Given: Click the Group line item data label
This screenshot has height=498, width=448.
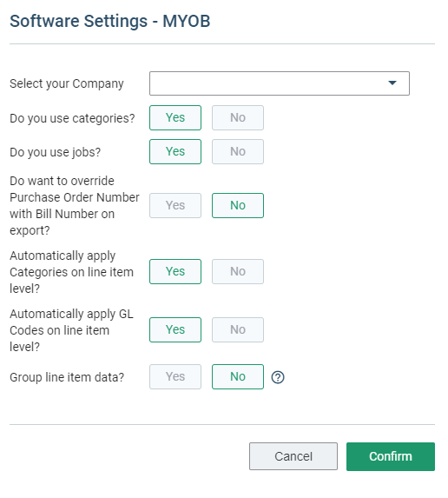Looking at the screenshot, I should click(67, 378).
